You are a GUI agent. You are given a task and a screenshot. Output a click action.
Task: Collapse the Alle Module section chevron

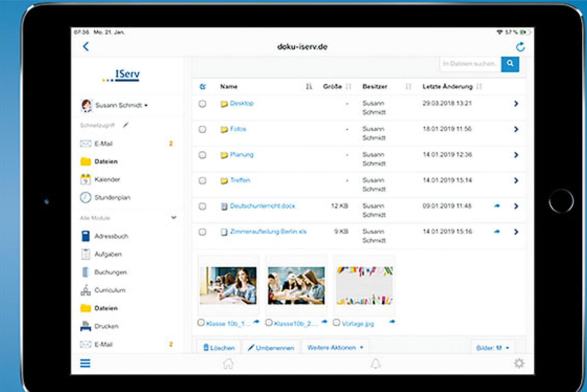[174, 218]
